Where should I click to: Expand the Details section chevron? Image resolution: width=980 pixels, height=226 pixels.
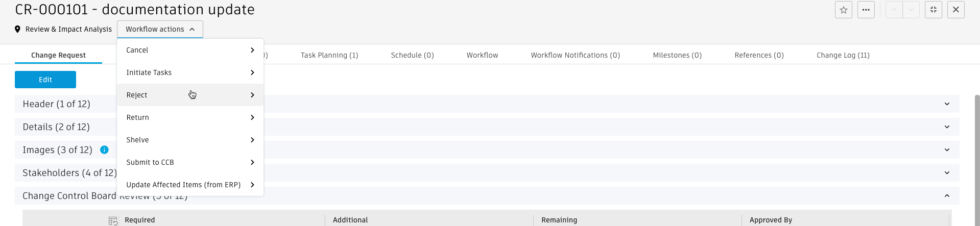tap(947, 127)
